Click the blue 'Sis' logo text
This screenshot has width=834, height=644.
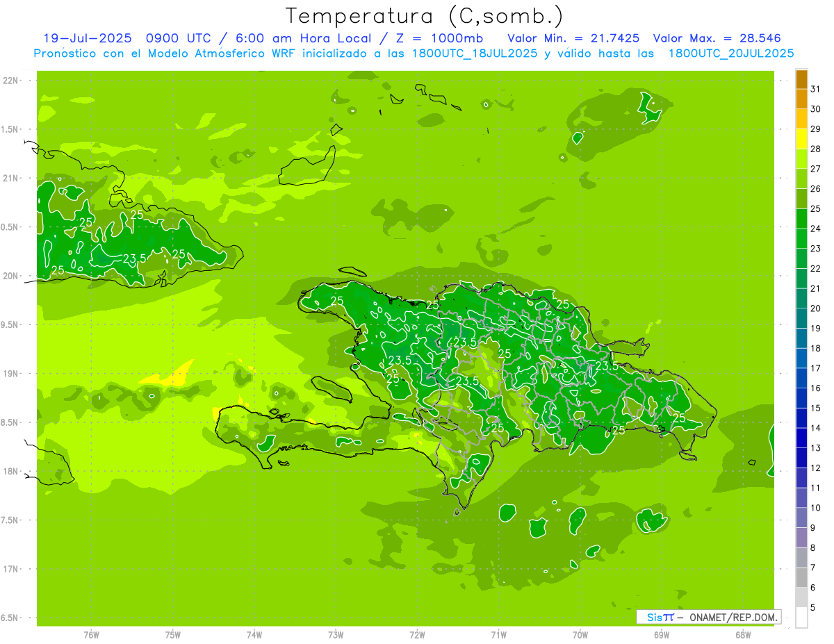(x=655, y=617)
